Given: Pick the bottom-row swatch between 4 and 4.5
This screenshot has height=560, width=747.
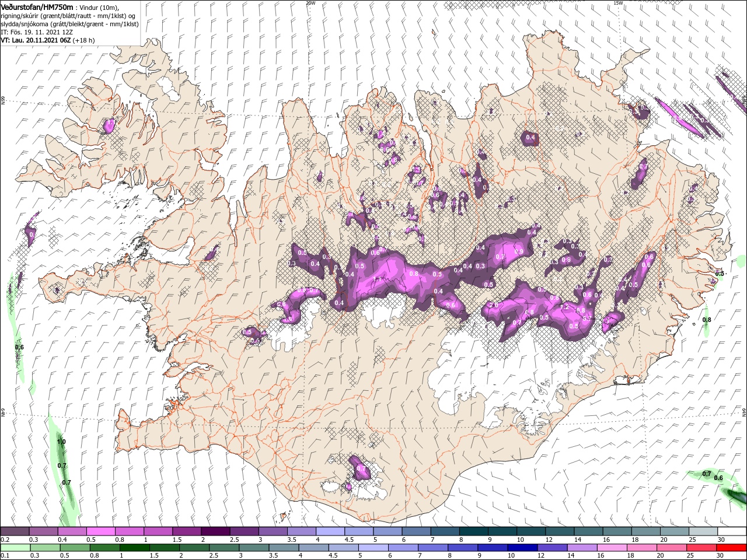Looking at the screenshot, I should coord(313,548).
